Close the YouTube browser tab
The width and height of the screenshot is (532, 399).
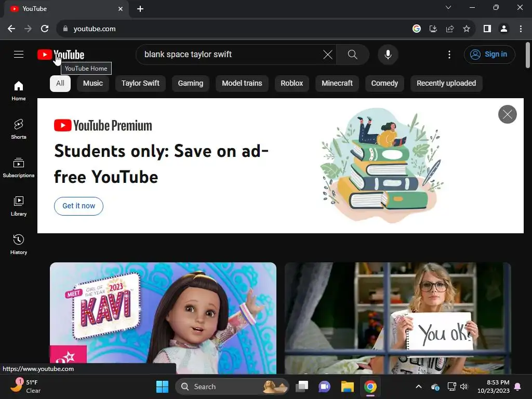121,9
